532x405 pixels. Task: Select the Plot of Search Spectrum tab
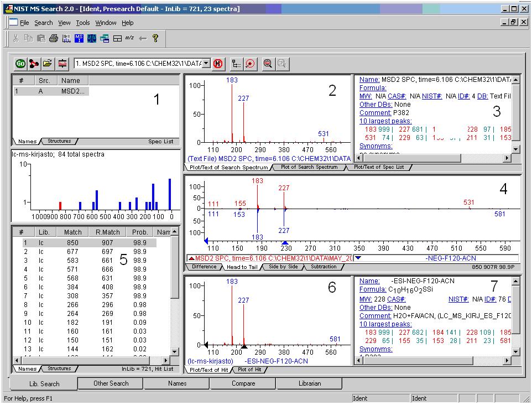(x=309, y=167)
